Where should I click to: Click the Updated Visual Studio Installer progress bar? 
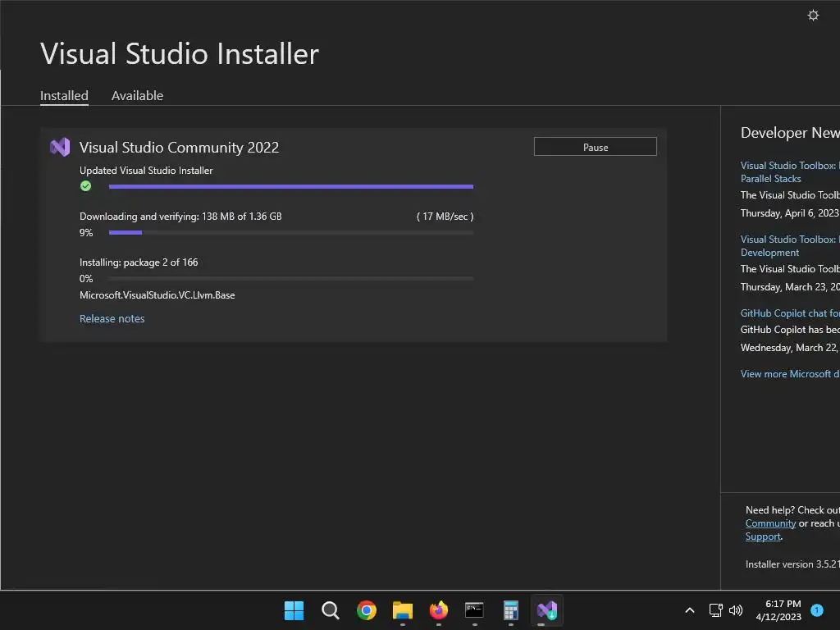pos(291,186)
